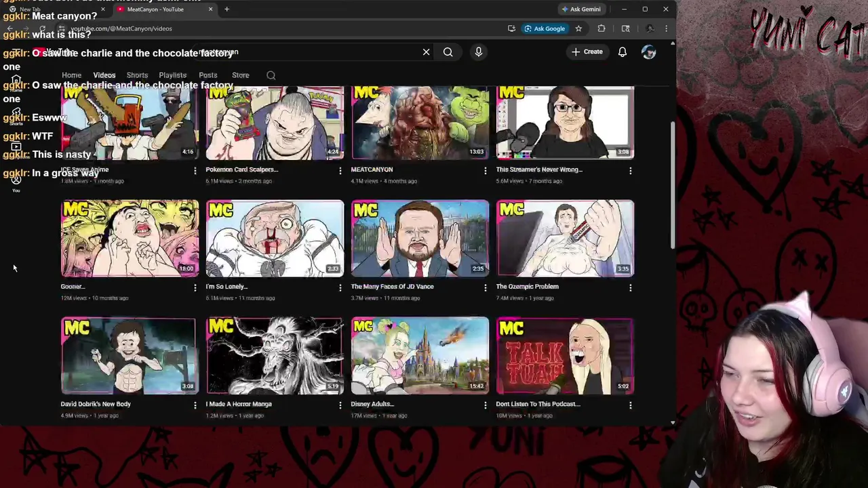Viewport: 868px width, 488px height.
Task: Play the Ozempic Problem thumbnail
Action: tap(565, 238)
